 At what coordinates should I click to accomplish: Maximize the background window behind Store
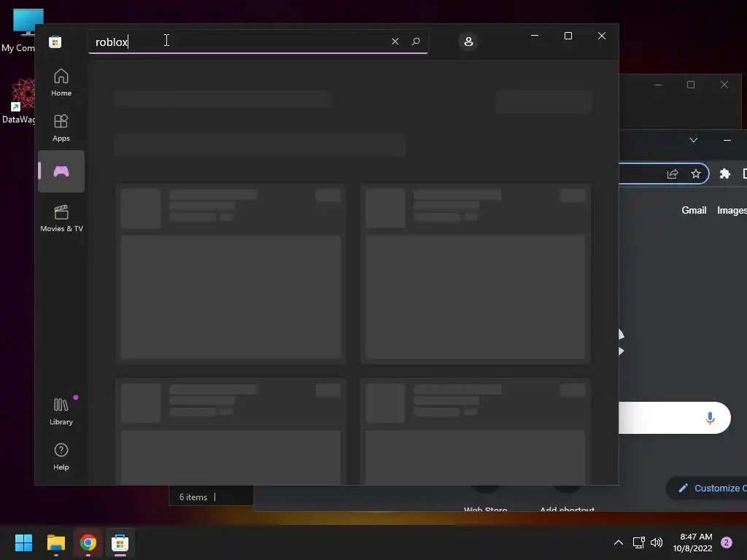coord(691,85)
